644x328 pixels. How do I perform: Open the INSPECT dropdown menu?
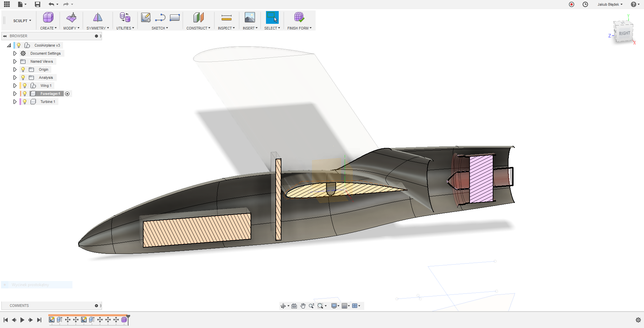[x=226, y=28]
